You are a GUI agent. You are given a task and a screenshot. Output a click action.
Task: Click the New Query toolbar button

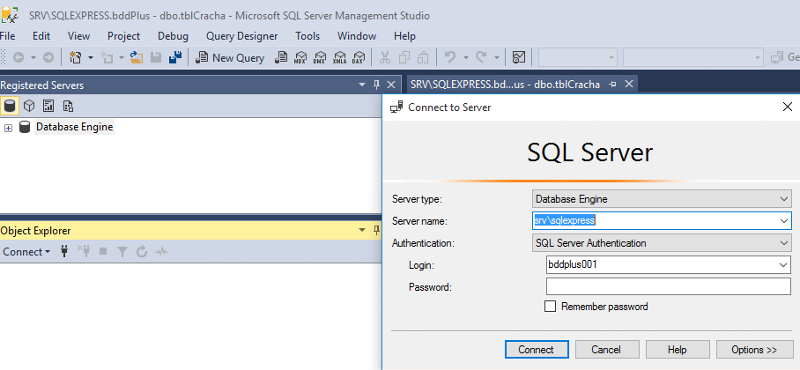point(230,58)
